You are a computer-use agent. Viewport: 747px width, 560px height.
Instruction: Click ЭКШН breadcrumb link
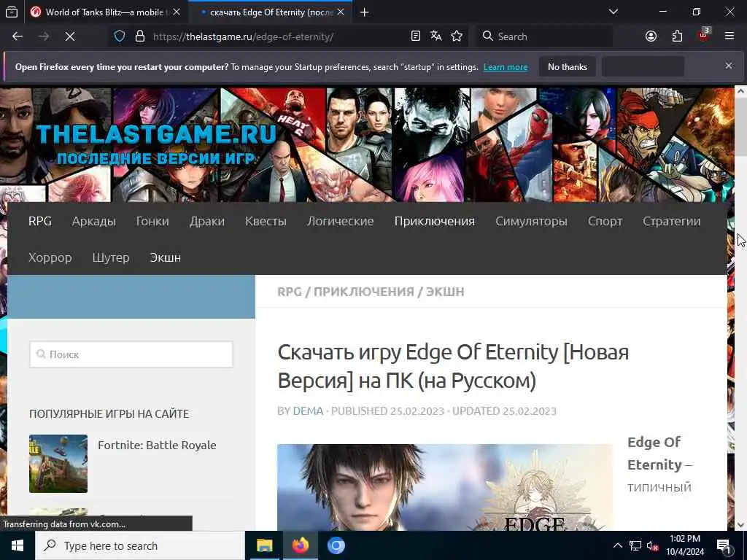click(x=445, y=292)
